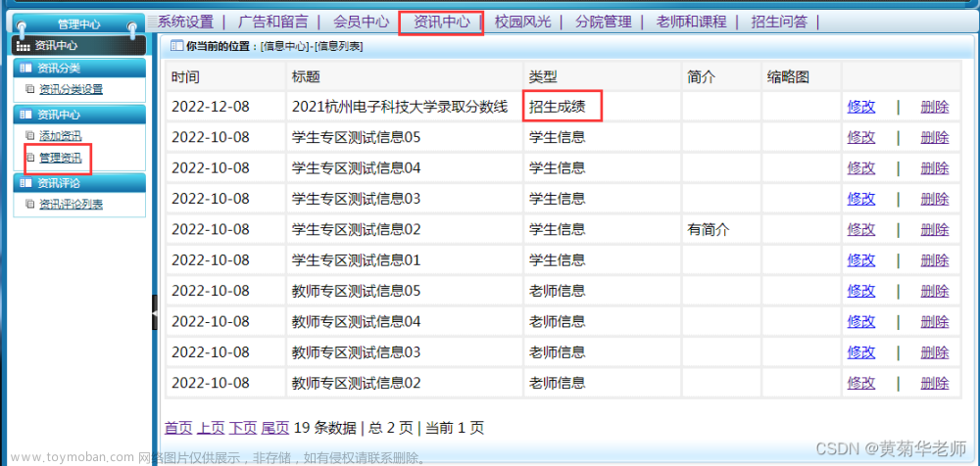This screenshot has height=466, width=980.
Task: Click 修改 for 学生专区测试信息04
Action: coord(861,168)
